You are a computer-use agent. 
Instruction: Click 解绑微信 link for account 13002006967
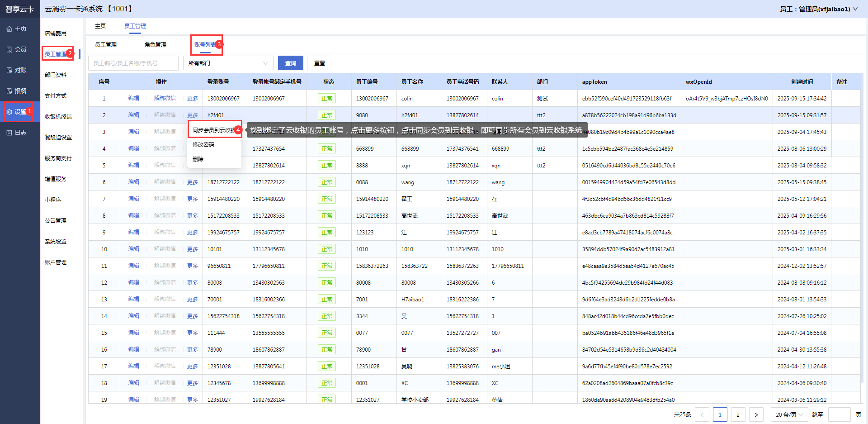point(165,98)
